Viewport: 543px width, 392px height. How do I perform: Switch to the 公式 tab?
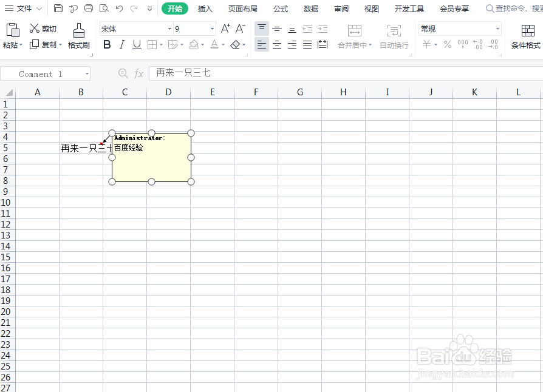[281, 8]
